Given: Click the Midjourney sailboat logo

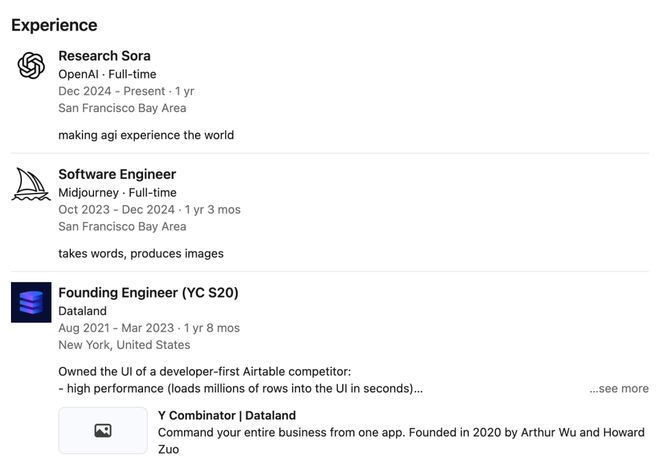Looking at the screenshot, I should 31,184.
